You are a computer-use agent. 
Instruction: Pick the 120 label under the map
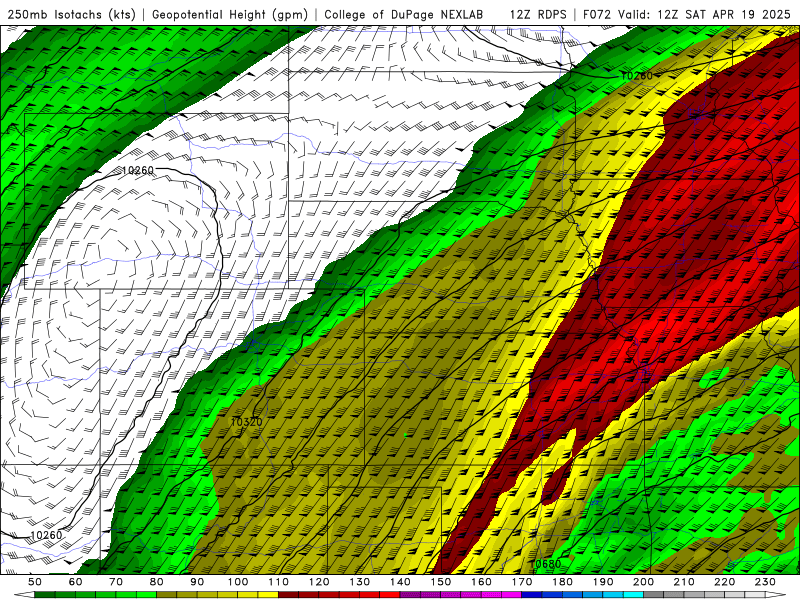click(x=319, y=582)
